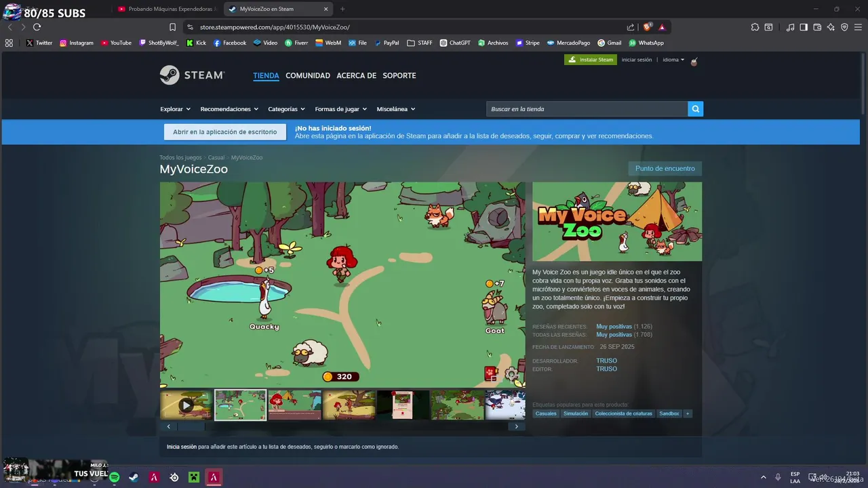Click the Brave Rewards triangle icon

pyautogui.click(x=662, y=27)
